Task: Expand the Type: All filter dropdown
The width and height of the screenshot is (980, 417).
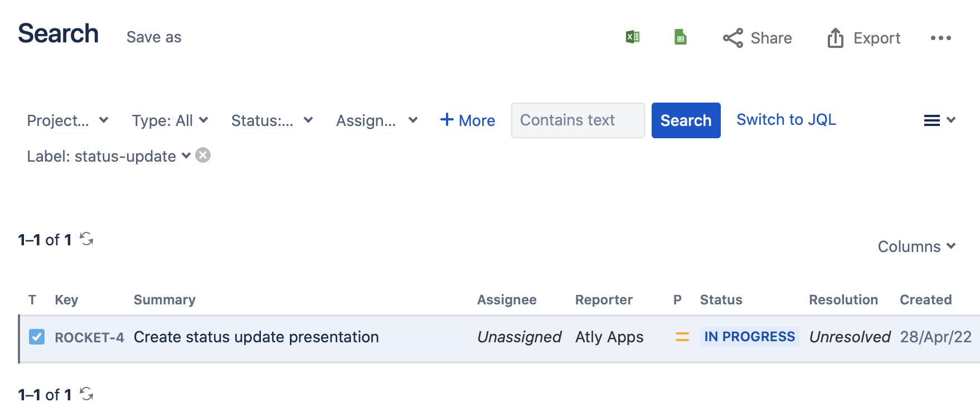Action: click(x=170, y=120)
